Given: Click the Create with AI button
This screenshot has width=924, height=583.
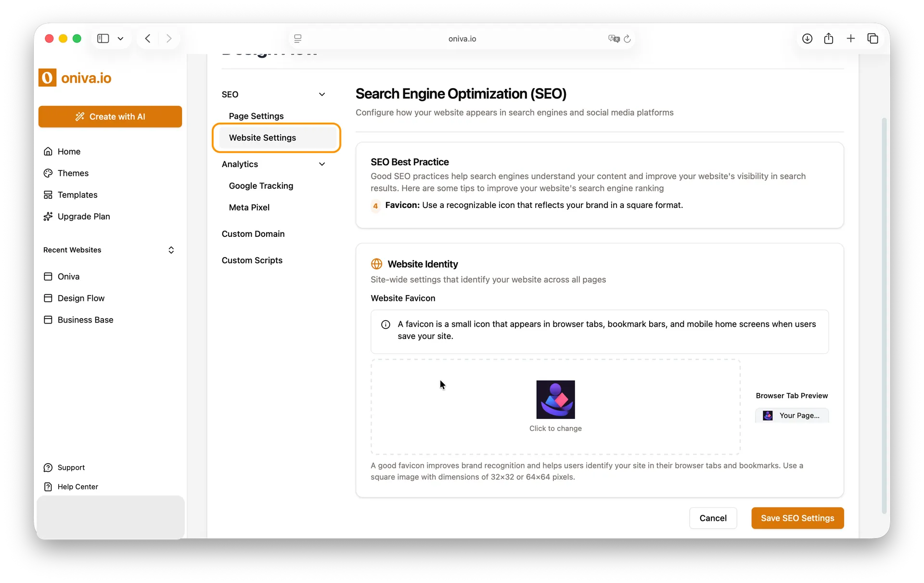Looking at the screenshot, I should coord(110,117).
